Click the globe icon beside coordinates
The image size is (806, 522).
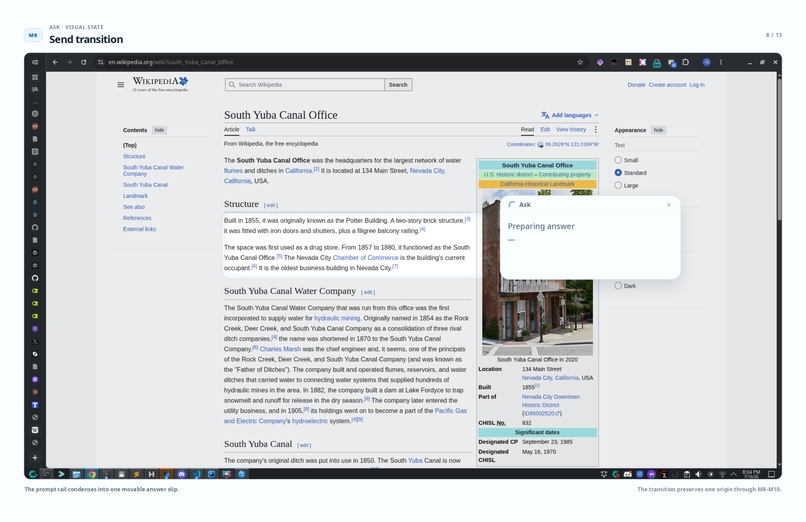(x=540, y=144)
